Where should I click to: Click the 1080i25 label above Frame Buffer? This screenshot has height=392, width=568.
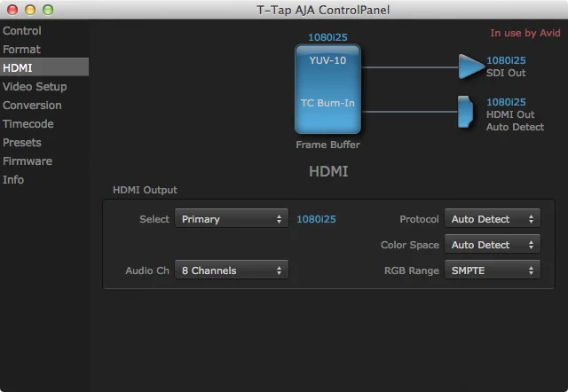pos(327,37)
